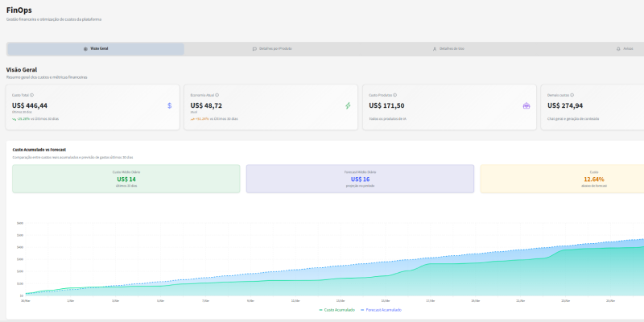
Task: Click the bell icon next to Avisos
Action: point(618,49)
